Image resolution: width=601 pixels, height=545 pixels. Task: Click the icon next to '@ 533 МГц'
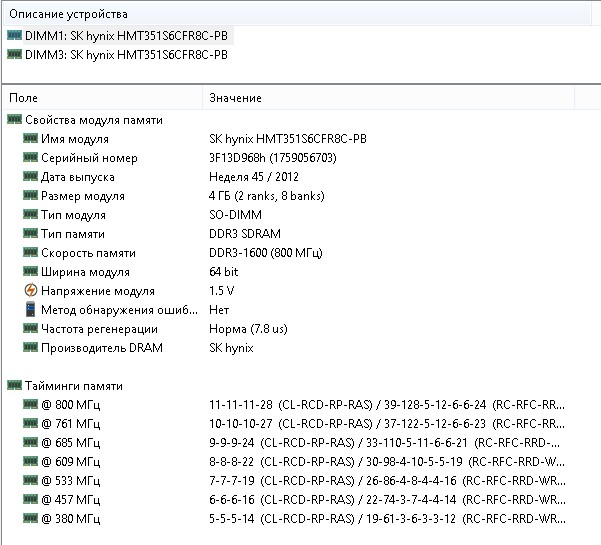(30, 480)
